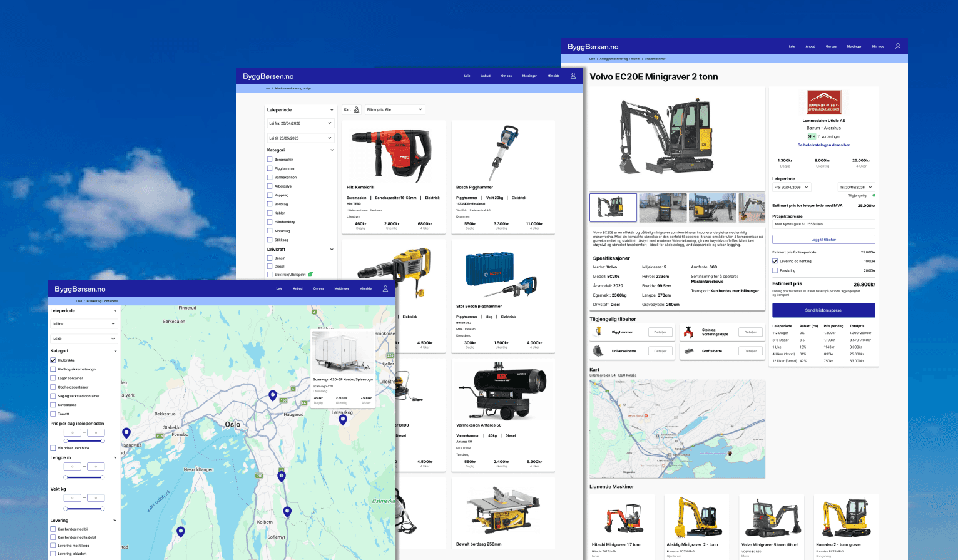
Task: Open Anbud menu in product list window
Action: 486,76
